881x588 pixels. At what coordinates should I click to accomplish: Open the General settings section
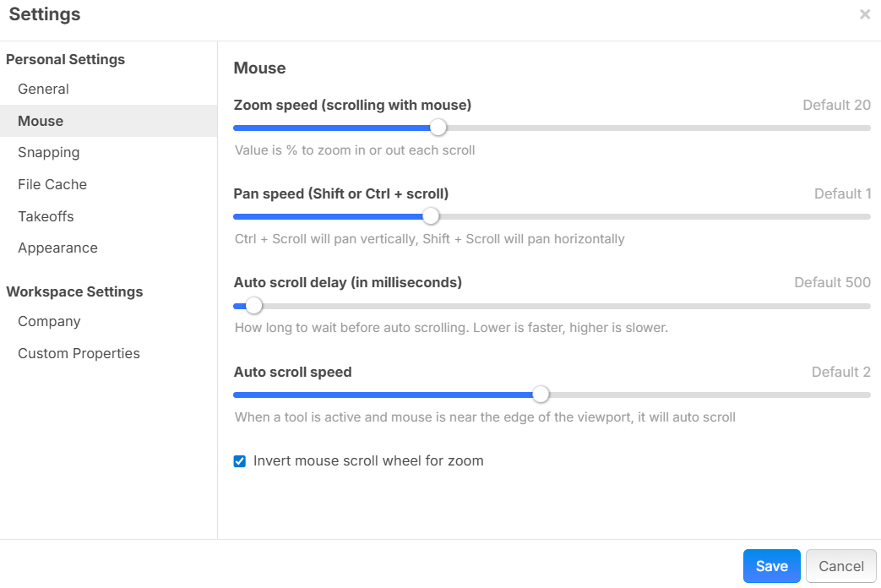(43, 90)
